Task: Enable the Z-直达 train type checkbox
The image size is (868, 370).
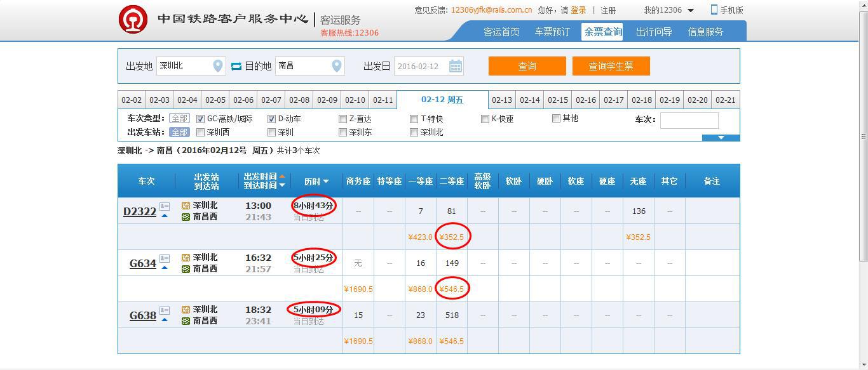Action: click(x=343, y=119)
